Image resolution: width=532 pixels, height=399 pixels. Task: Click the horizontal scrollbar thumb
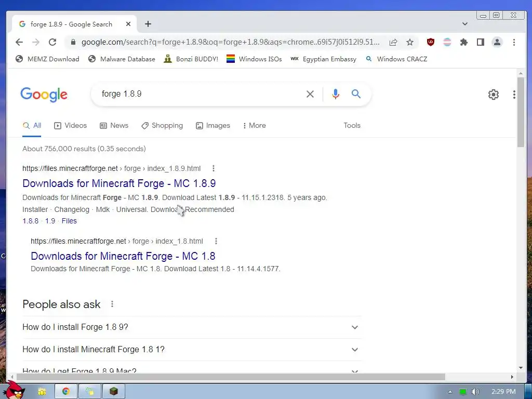click(231, 377)
